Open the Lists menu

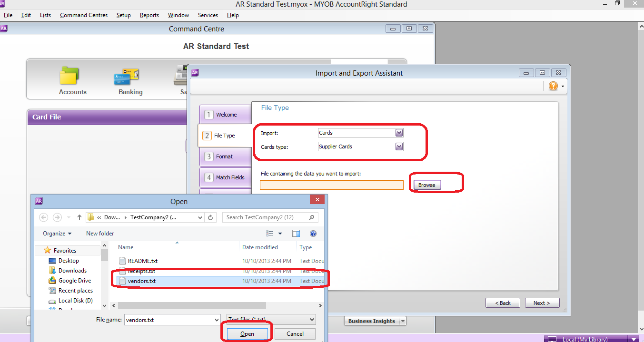[x=45, y=15]
